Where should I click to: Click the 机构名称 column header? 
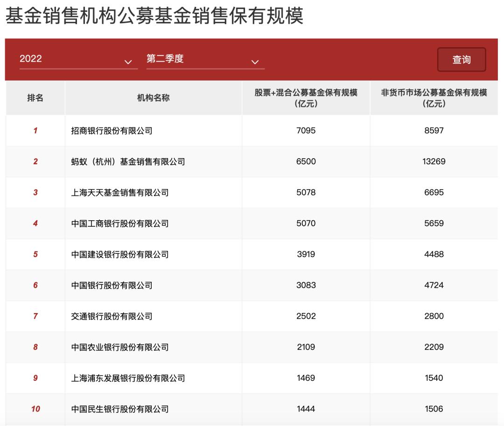(x=153, y=98)
